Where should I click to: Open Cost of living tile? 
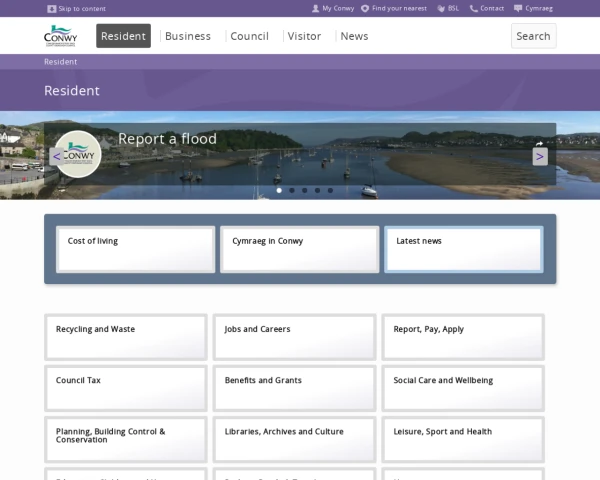click(135, 249)
